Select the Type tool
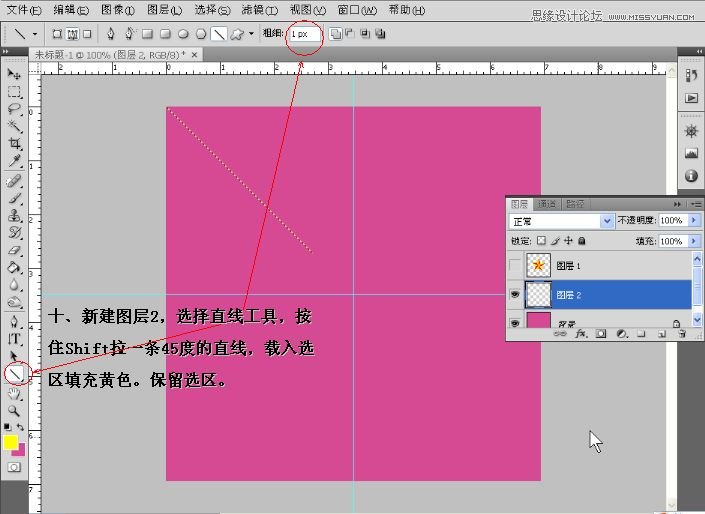The image size is (705, 514). coord(14,339)
